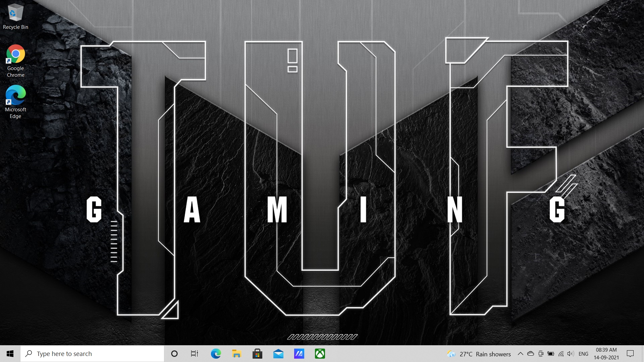Open the Wi-Fi network flyout
Screen dimensions: 644x362
point(561,354)
